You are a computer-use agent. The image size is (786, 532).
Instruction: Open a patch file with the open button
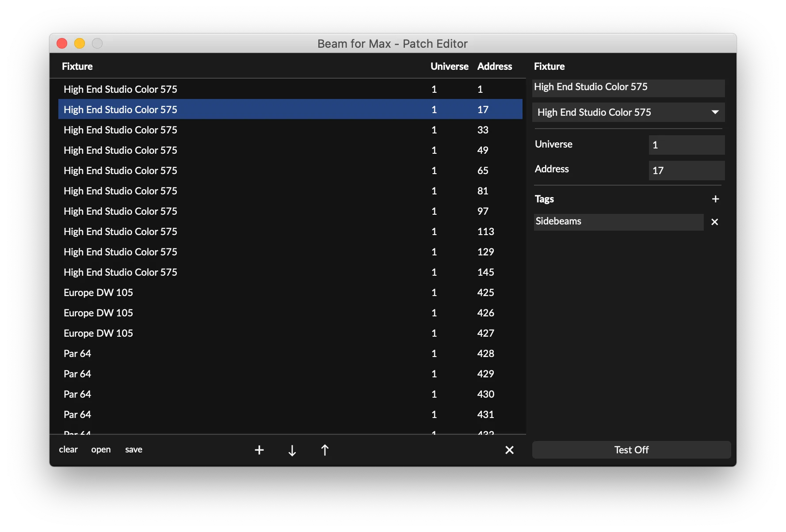click(101, 449)
